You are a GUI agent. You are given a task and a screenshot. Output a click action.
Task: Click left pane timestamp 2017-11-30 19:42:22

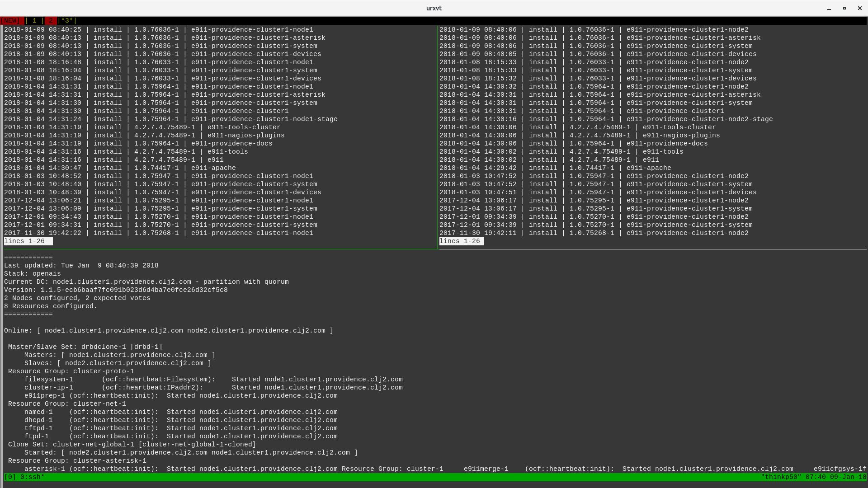coord(42,233)
